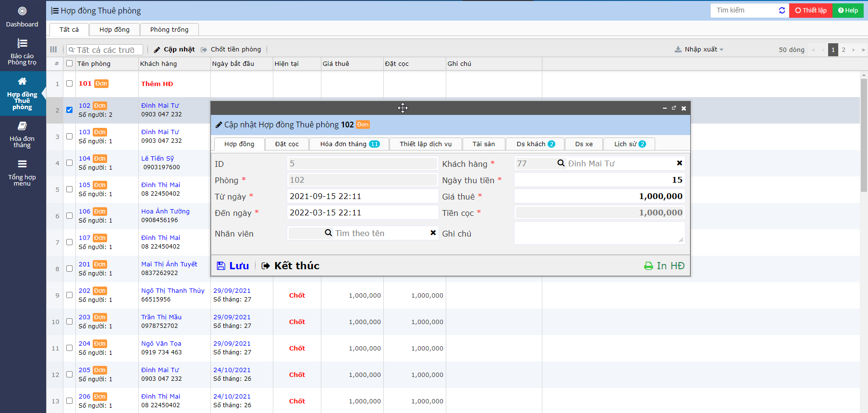Click the column settings icon in toolbar
The width and height of the screenshot is (868, 413).
[53, 50]
